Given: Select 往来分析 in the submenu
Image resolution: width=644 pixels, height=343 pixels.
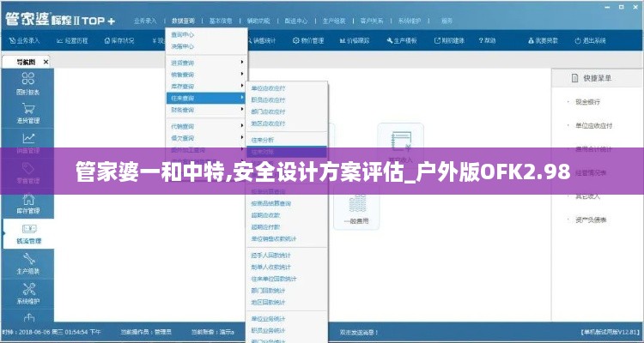Looking at the screenshot, I should 287,140.
